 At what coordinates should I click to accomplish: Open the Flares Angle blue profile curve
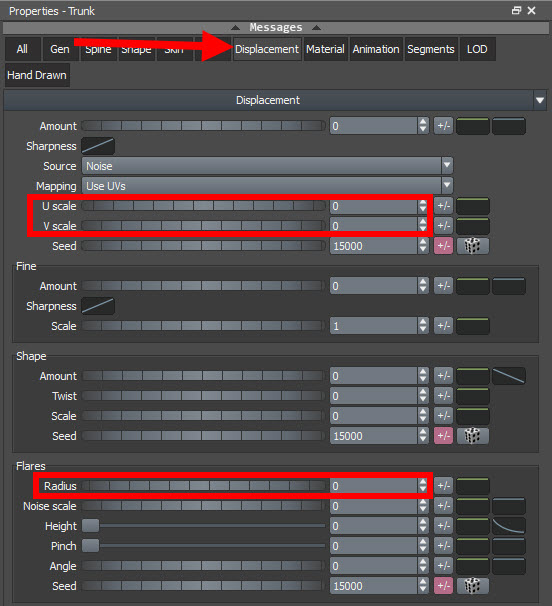[509, 566]
